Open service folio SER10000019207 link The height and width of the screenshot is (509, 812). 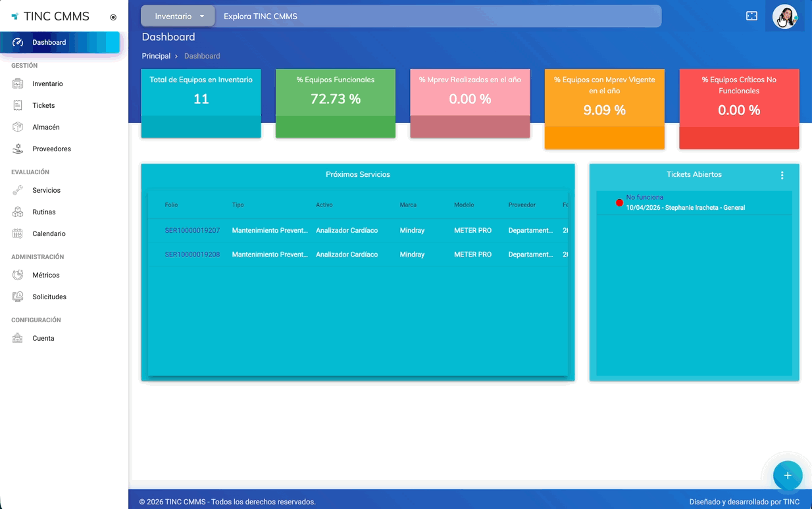click(192, 231)
